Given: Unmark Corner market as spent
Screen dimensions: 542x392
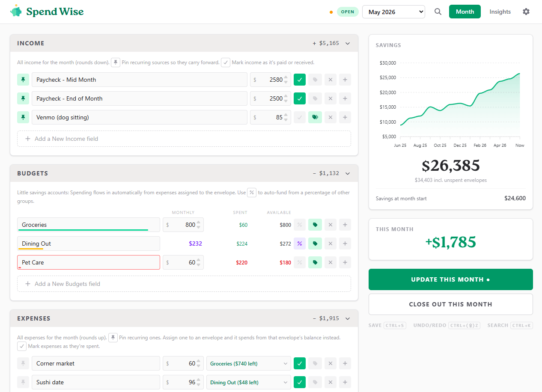Looking at the screenshot, I should click(300, 363).
